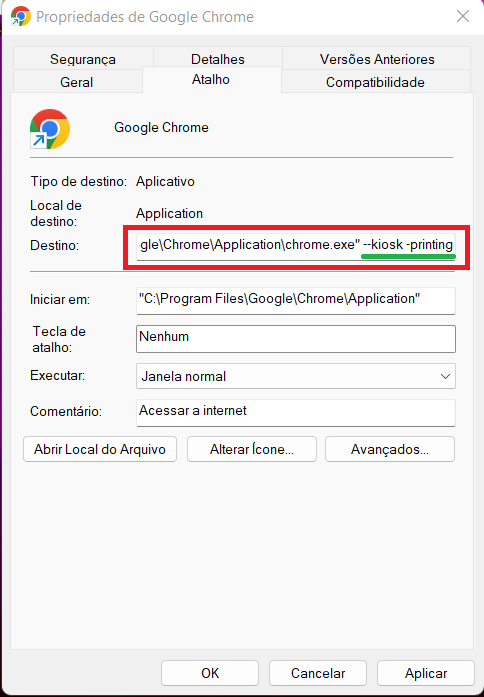Click the Comentário label
The width and height of the screenshot is (484, 697).
(66, 411)
